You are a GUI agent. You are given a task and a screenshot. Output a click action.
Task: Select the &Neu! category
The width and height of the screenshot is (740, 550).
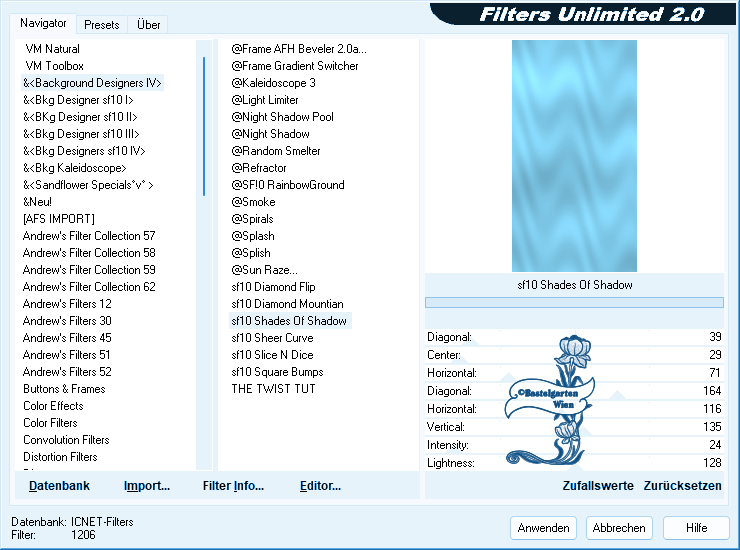[x=37, y=202]
